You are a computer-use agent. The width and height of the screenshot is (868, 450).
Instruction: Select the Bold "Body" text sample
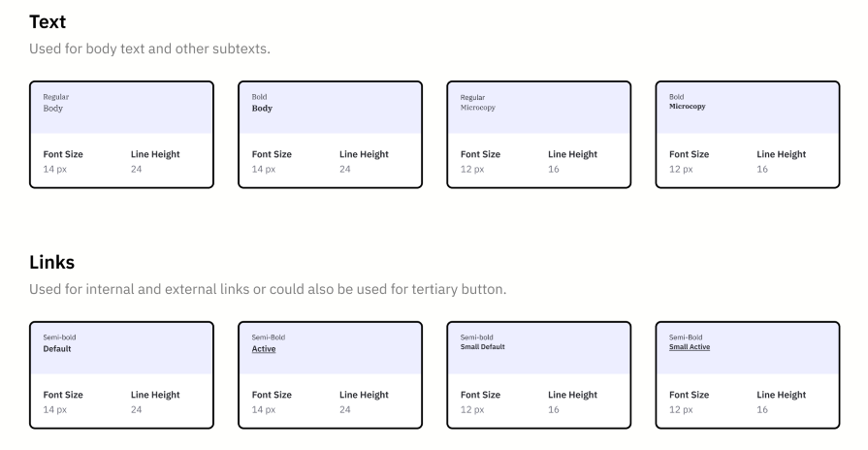point(262,109)
